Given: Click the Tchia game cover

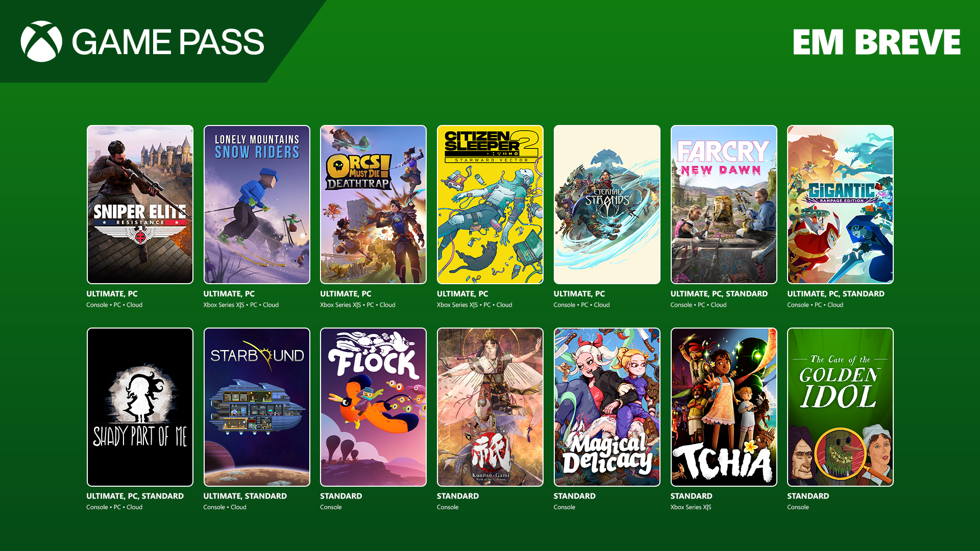Looking at the screenshot, I should [x=724, y=407].
